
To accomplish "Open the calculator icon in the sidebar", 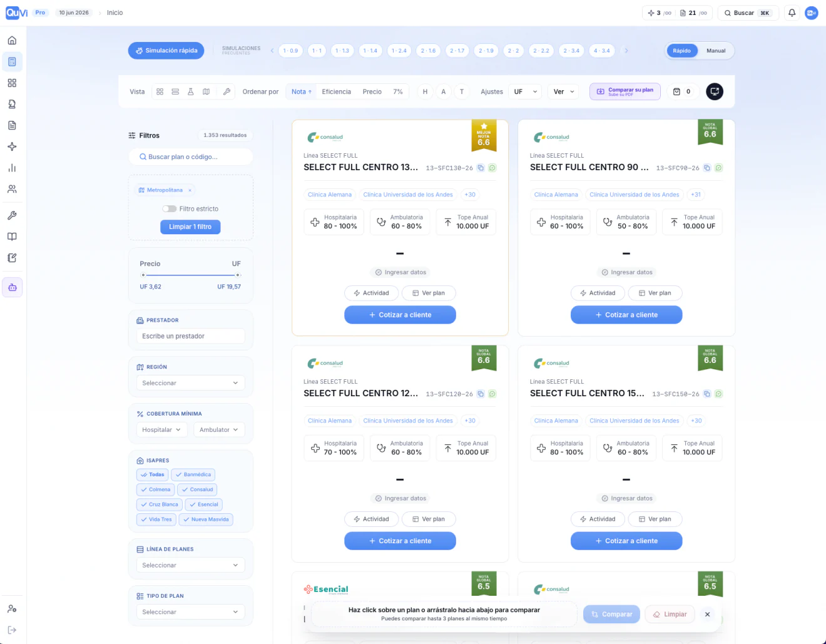I will pyautogui.click(x=12, y=62).
